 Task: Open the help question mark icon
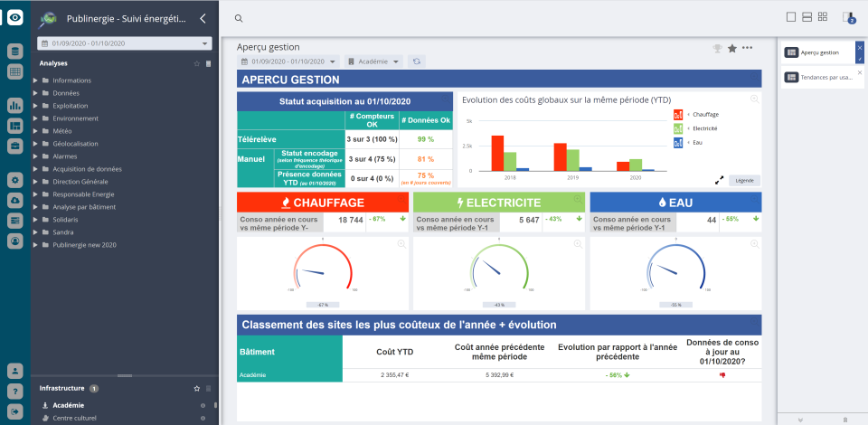(x=15, y=392)
